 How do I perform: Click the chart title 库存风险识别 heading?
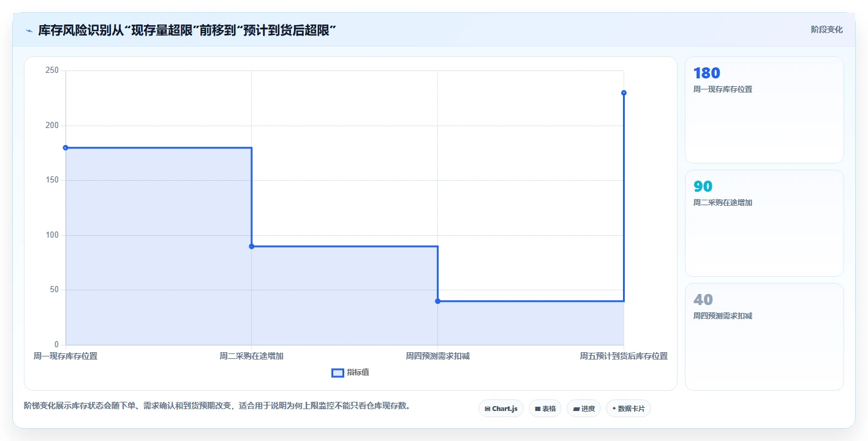click(x=187, y=30)
